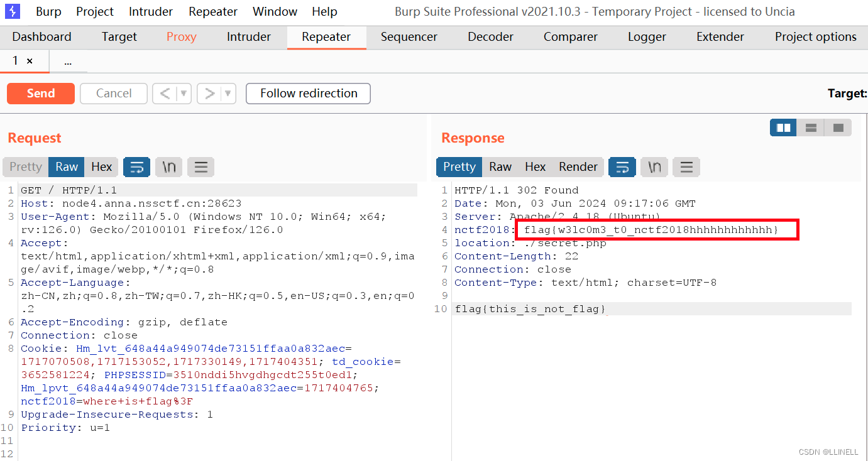
Task: Click the response Date header line
Action: point(575,203)
